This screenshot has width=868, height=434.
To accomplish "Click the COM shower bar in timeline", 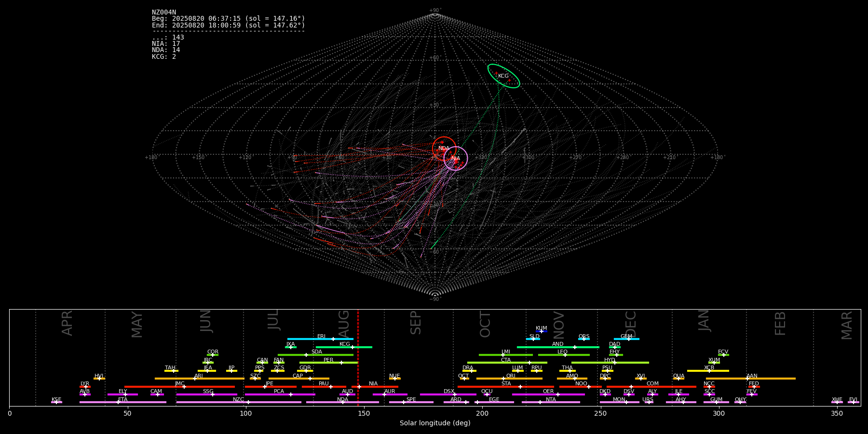I will (652, 387).
